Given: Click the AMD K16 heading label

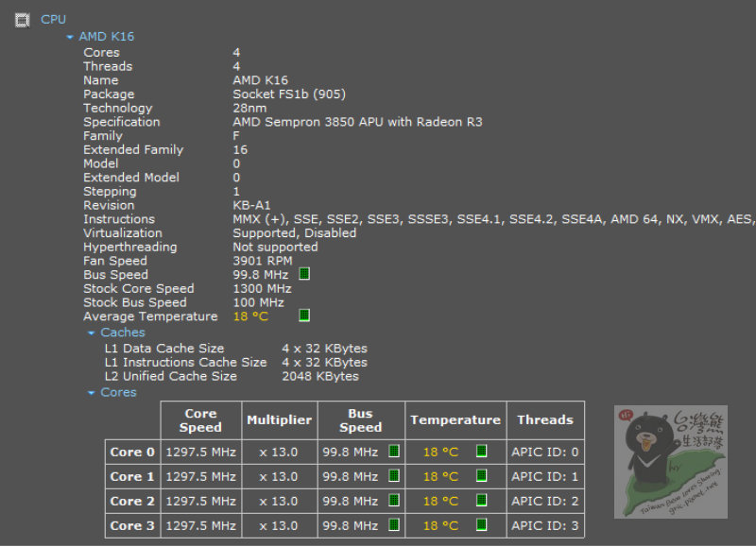Looking at the screenshot, I should 107,37.
